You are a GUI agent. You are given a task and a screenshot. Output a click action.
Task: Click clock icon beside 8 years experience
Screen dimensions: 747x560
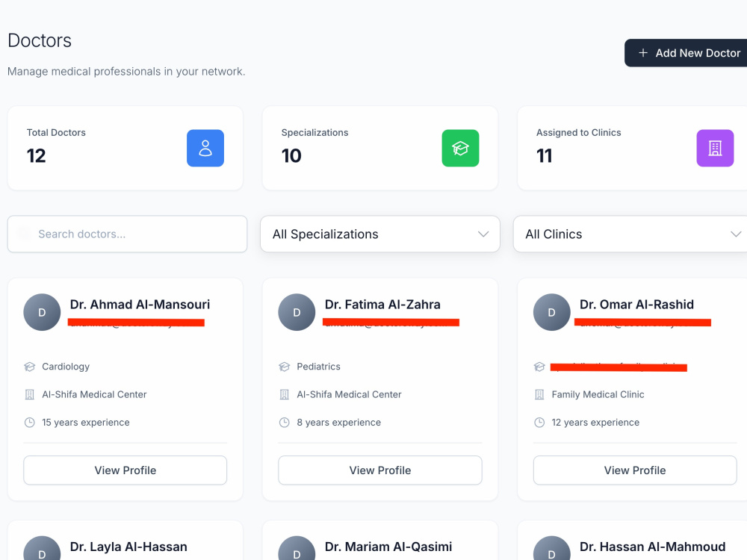coord(285,423)
